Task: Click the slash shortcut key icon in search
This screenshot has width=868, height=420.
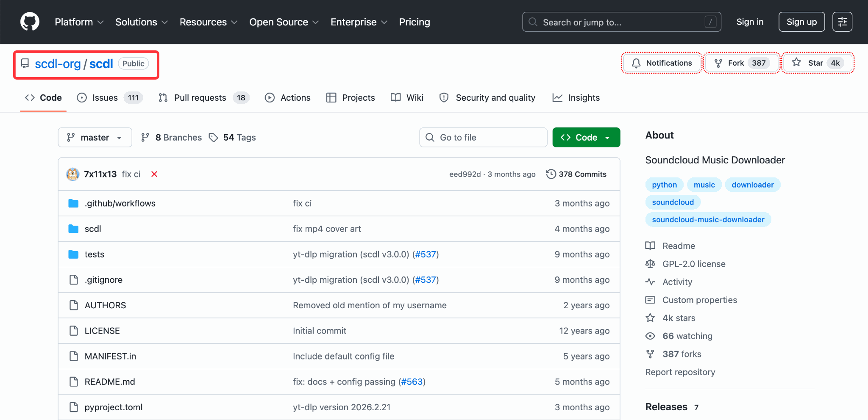Action: click(x=710, y=22)
